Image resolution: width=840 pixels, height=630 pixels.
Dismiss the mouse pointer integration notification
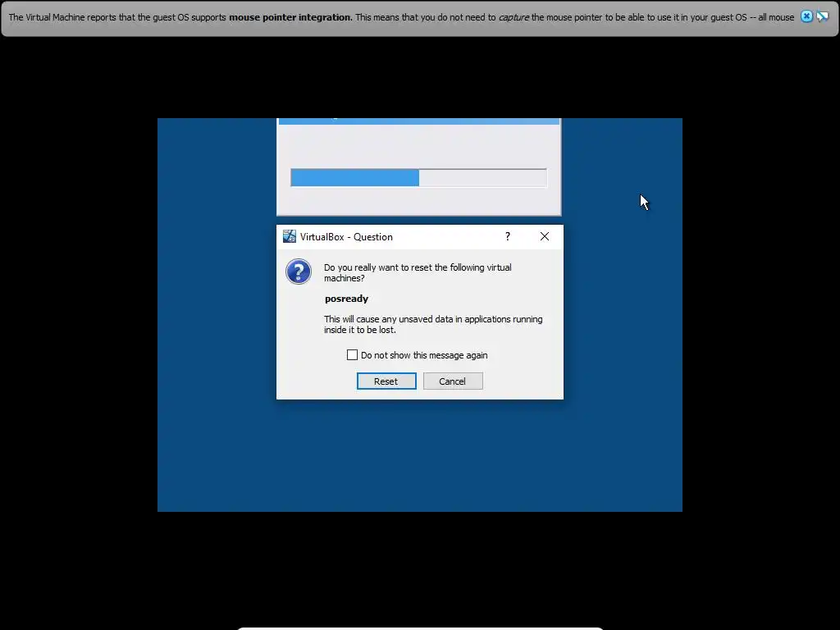tap(806, 16)
